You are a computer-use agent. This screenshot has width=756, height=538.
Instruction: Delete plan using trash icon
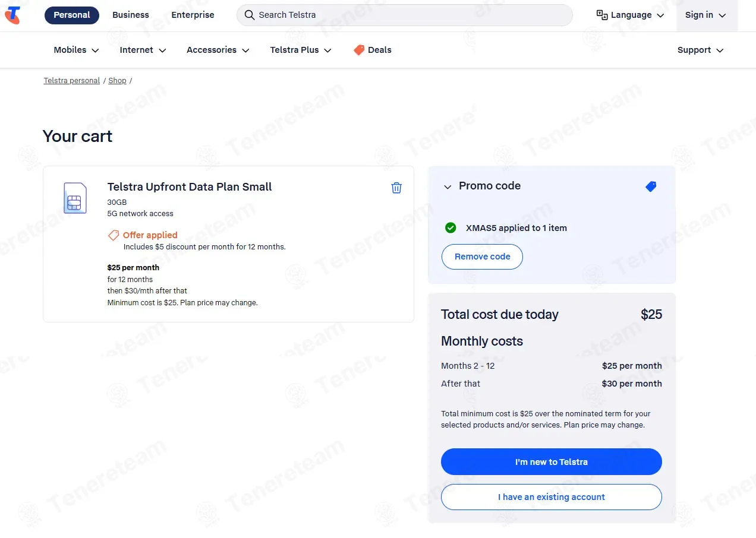pyautogui.click(x=396, y=188)
